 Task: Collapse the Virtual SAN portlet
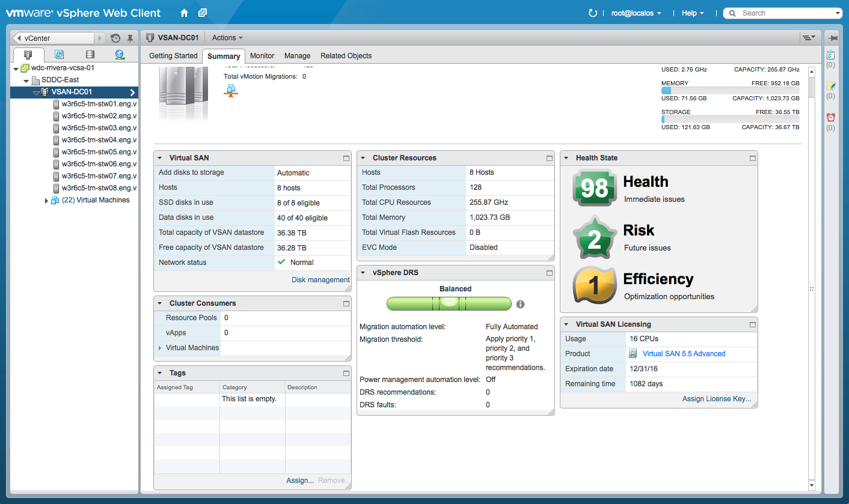click(x=160, y=158)
